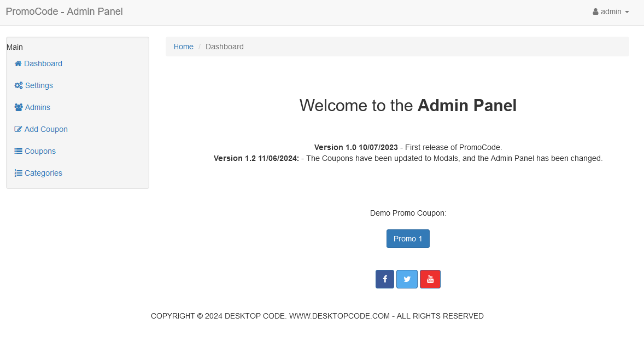644x364 pixels.
Task: Expand the admin dropdown caret
Action: (x=627, y=12)
